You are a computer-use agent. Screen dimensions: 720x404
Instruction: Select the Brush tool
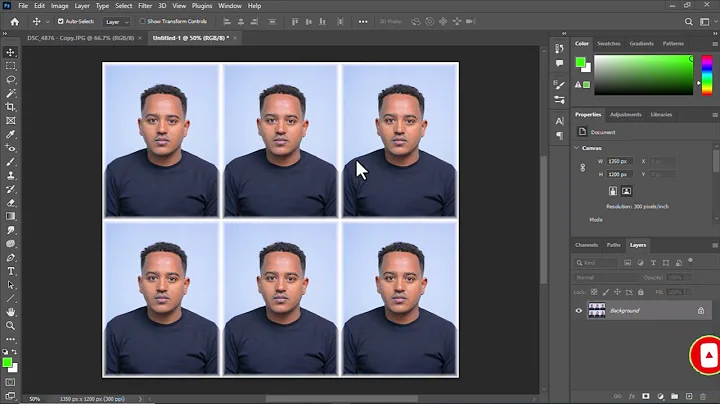[10, 162]
